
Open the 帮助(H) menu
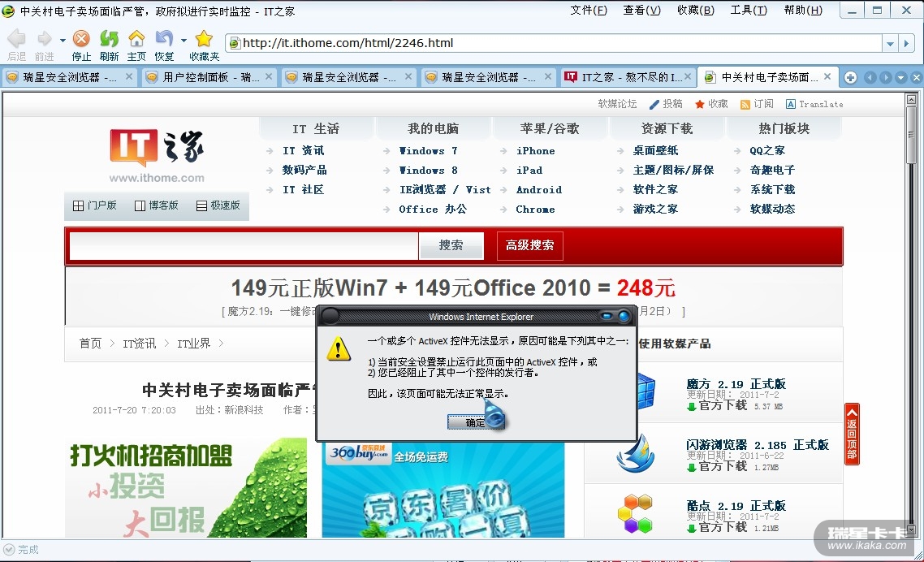(802, 10)
